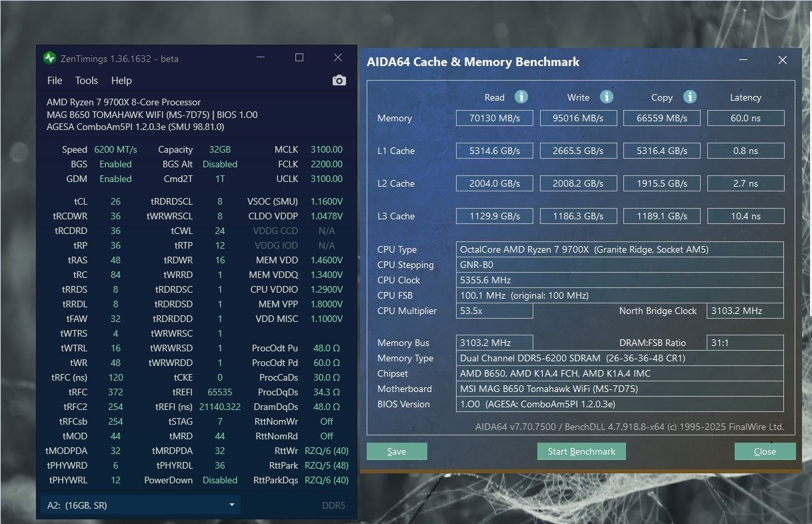Click the CPU FSB value 100.1 MHz
Image resolution: width=812 pixels, height=524 pixels.
click(620, 295)
